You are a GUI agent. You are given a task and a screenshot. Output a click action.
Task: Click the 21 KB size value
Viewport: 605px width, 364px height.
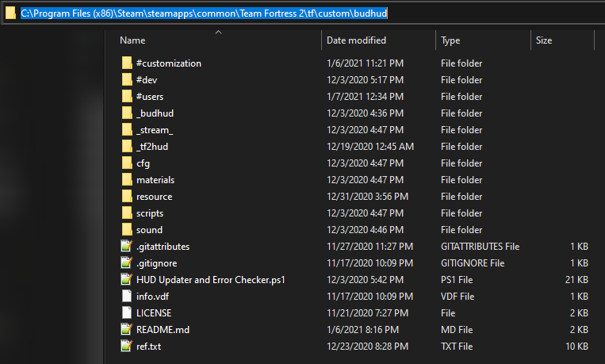576,279
